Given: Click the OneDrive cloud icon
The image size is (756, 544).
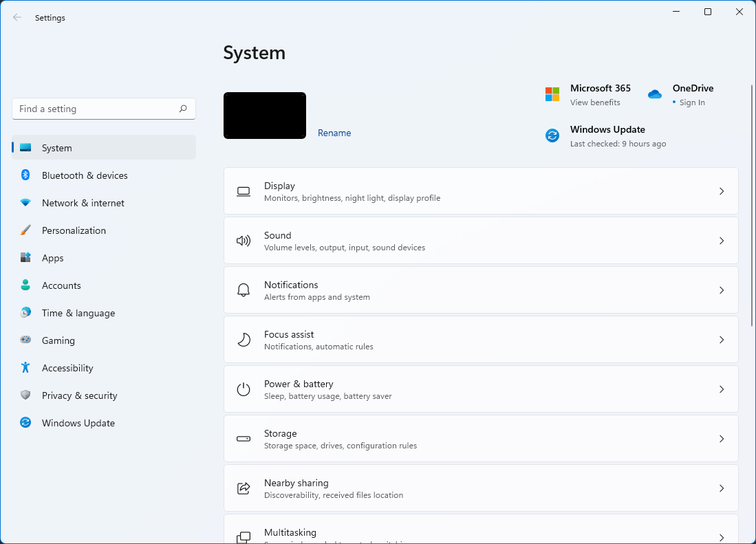Looking at the screenshot, I should (654, 94).
